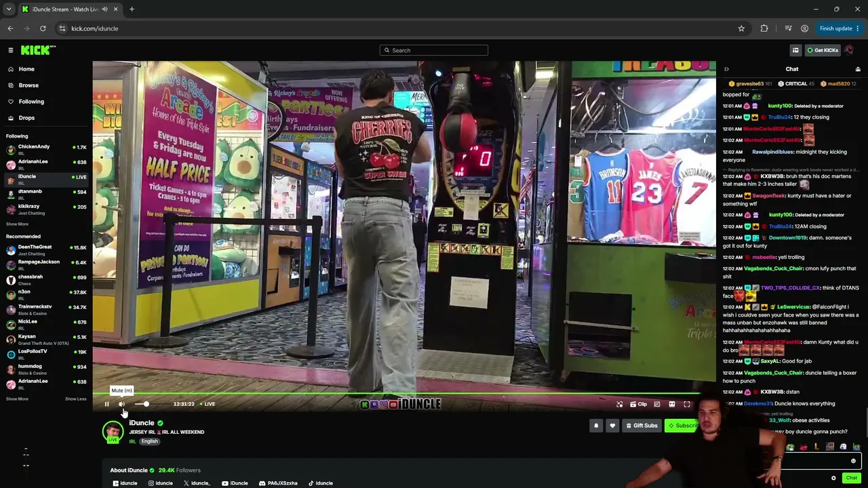Show fewer recommended channels
The width and height of the screenshot is (868, 488).
click(76, 399)
